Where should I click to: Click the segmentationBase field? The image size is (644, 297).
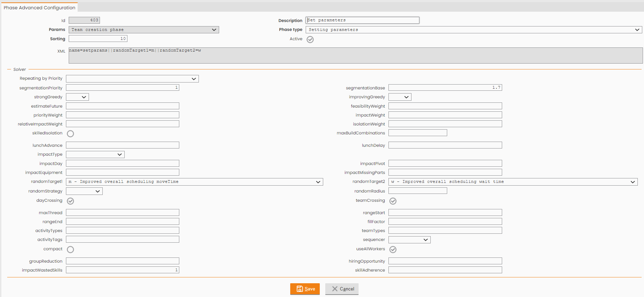[x=445, y=88]
